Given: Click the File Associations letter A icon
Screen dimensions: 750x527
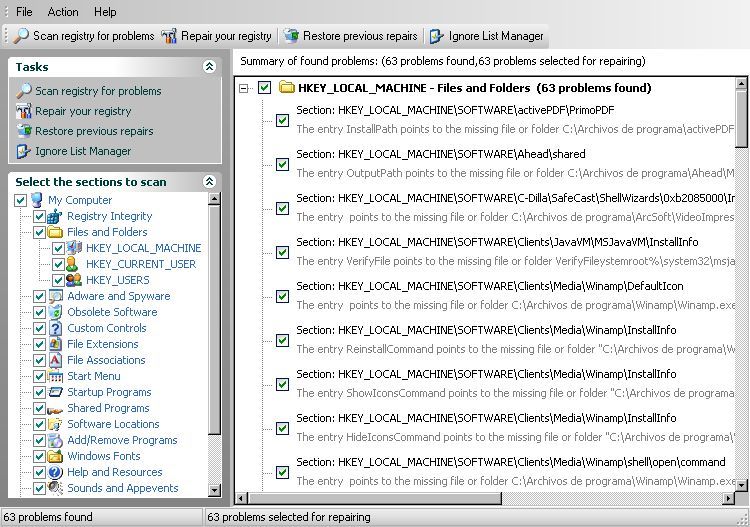Looking at the screenshot, I should click(x=55, y=360).
